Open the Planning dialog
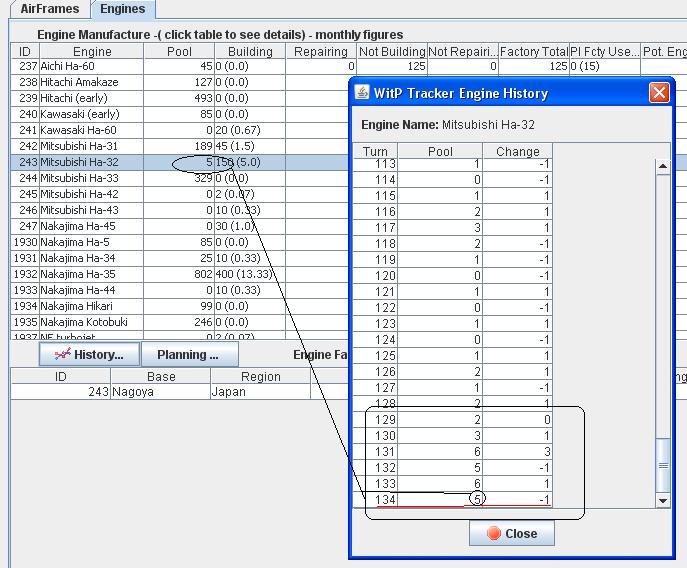 tap(190, 354)
